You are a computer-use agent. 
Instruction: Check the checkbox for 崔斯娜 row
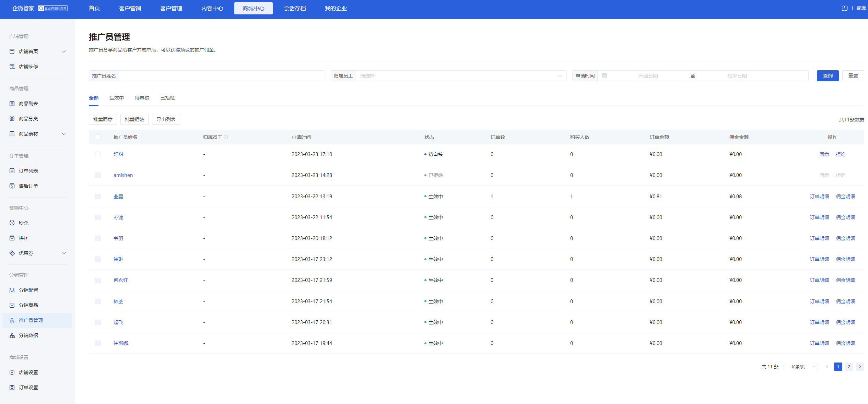click(x=98, y=343)
